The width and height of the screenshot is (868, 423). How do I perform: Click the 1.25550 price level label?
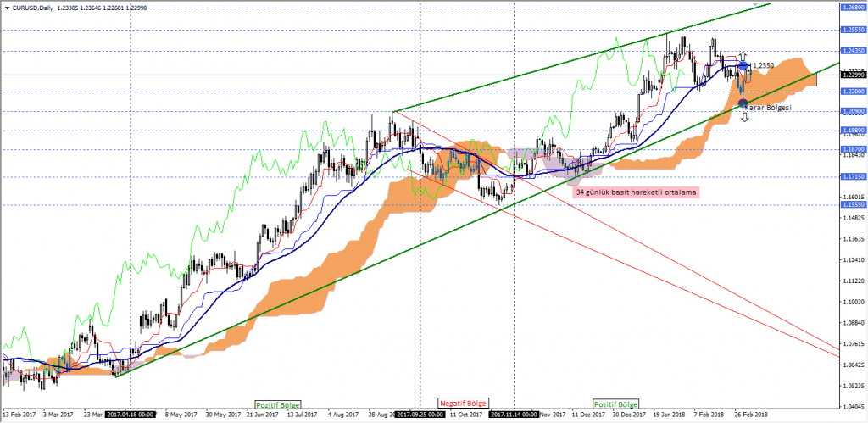(x=853, y=30)
